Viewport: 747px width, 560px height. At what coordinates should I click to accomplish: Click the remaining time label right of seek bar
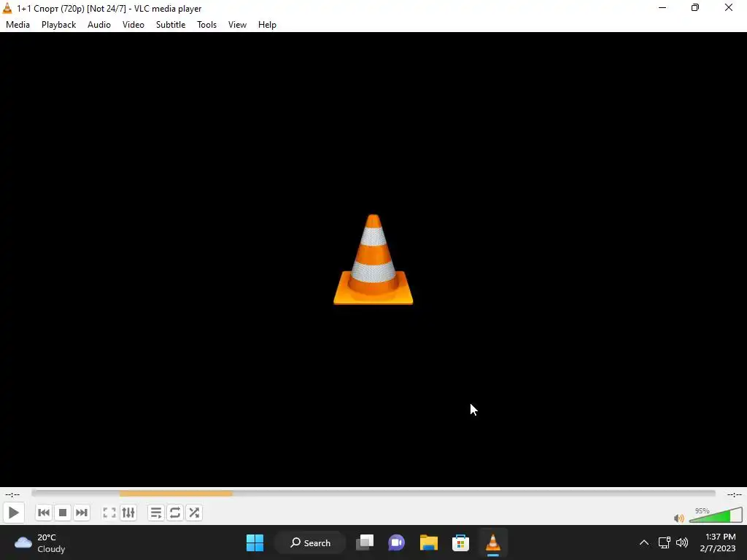click(x=734, y=494)
